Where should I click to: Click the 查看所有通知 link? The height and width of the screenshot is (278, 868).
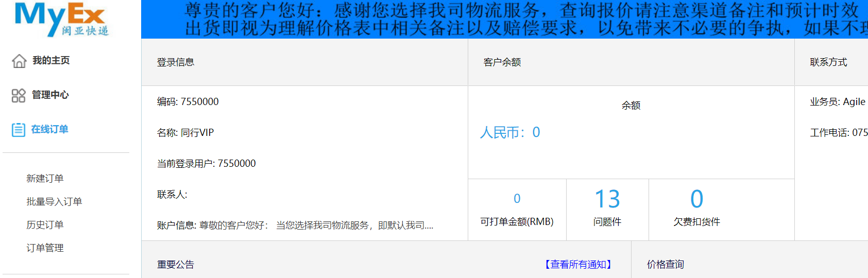pyautogui.click(x=578, y=265)
